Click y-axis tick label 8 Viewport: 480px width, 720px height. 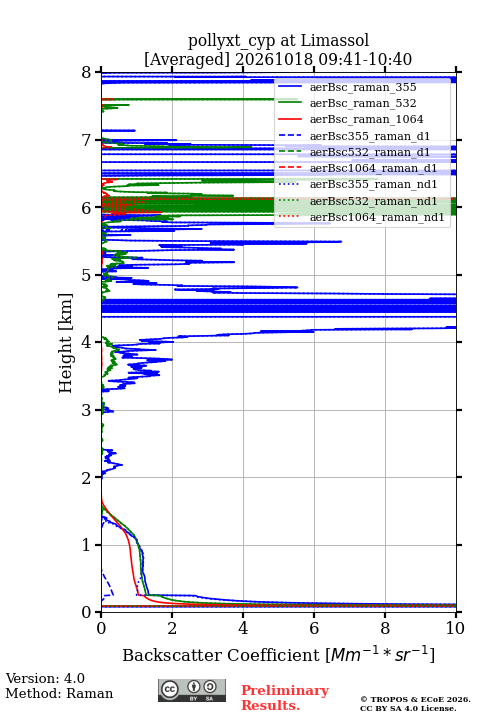pos(87,72)
